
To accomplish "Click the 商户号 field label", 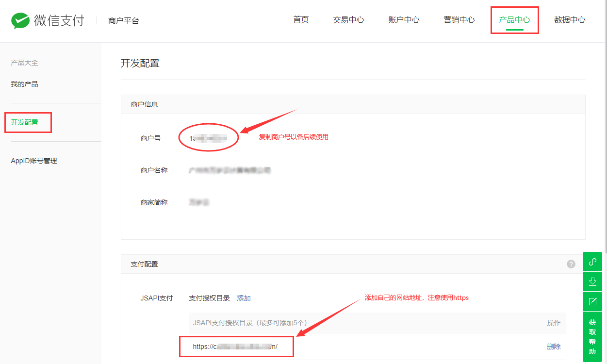I will tap(150, 138).
